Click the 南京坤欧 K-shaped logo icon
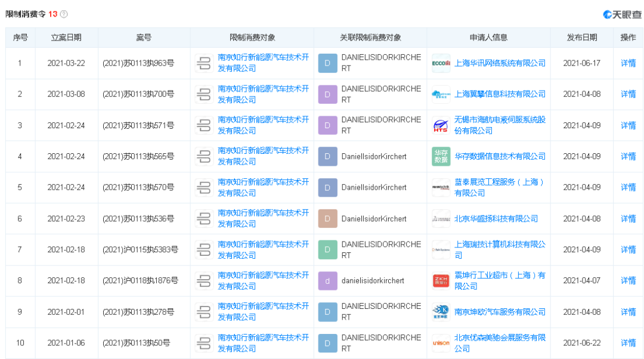644x359 pixels. pos(441,312)
